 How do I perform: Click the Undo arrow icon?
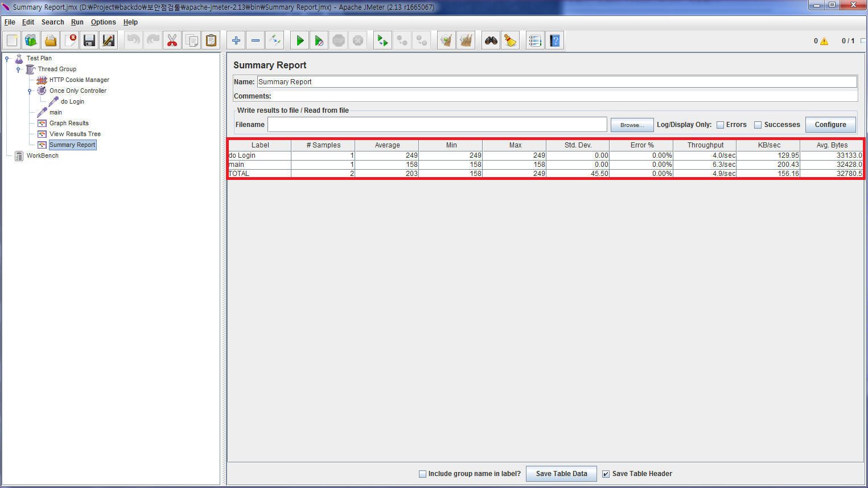tap(133, 40)
